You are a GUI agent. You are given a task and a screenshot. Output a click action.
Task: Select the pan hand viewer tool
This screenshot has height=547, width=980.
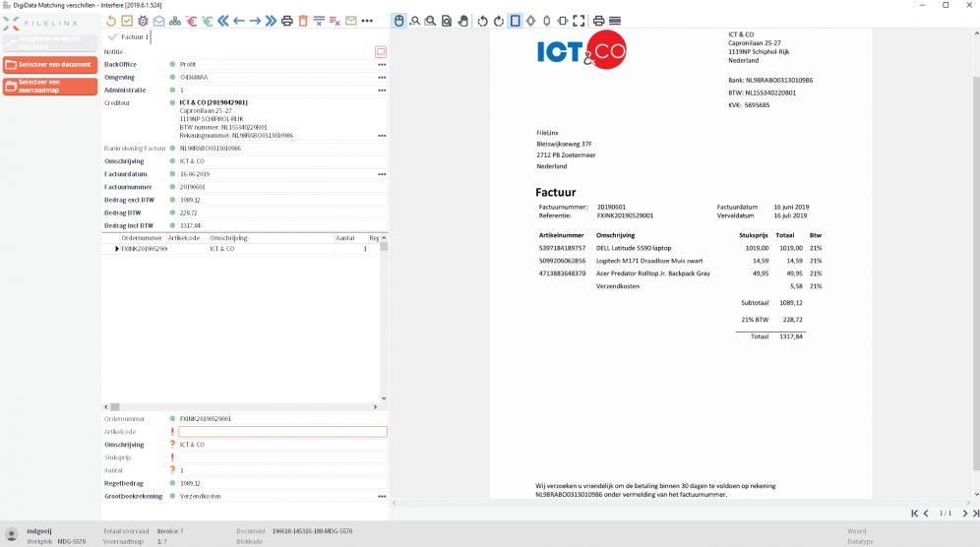pyautogui.click(x=462, y=21)
